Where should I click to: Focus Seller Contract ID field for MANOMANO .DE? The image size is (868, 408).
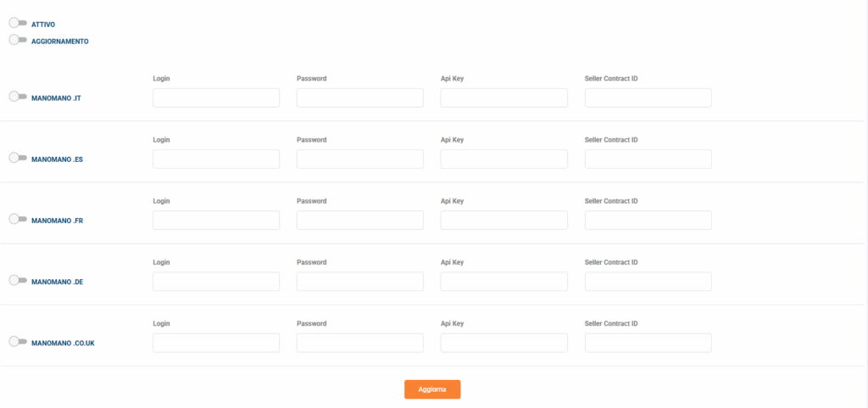(x=648, y=282)
